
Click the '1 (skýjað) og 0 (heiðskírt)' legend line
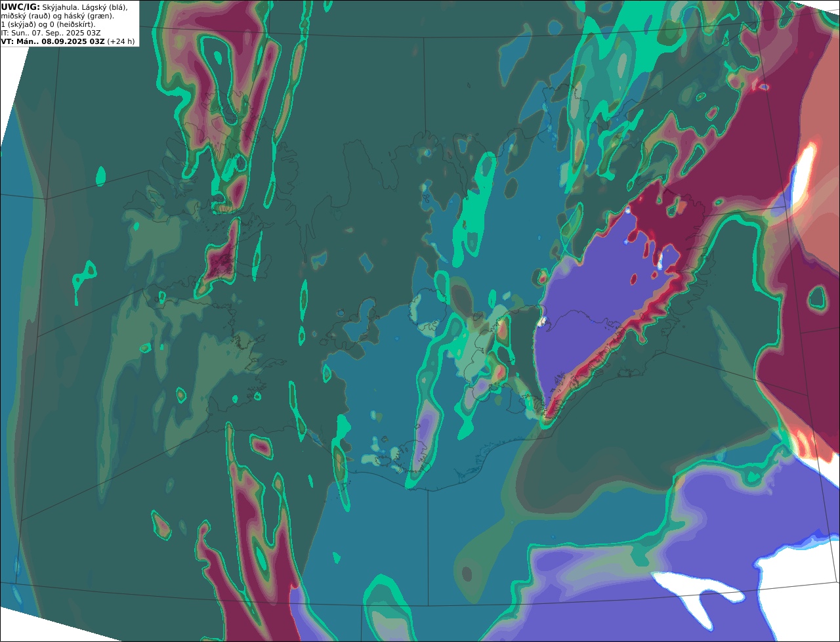(x=48, y=24)
